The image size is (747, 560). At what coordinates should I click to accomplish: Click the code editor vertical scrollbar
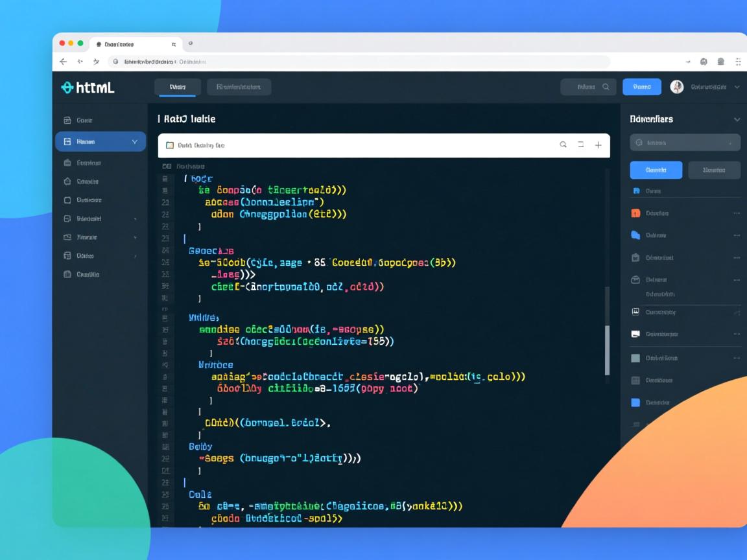[x=607, y=350]
